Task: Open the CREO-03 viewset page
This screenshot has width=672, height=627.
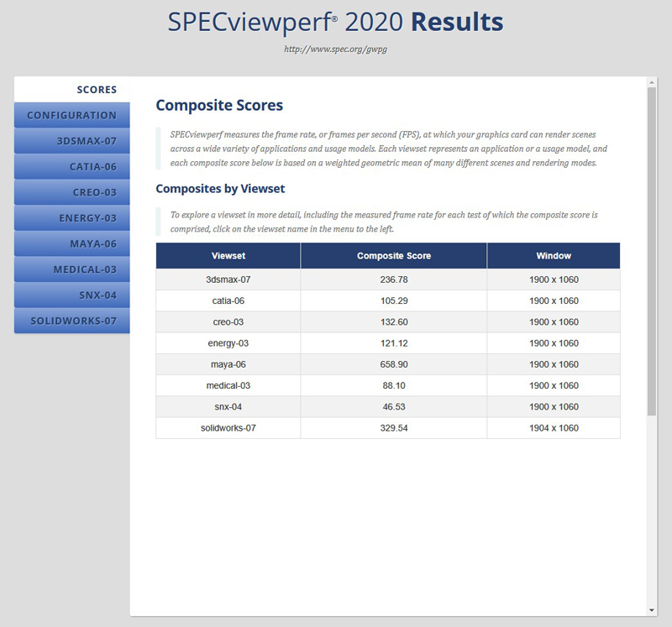Action: 72,192
